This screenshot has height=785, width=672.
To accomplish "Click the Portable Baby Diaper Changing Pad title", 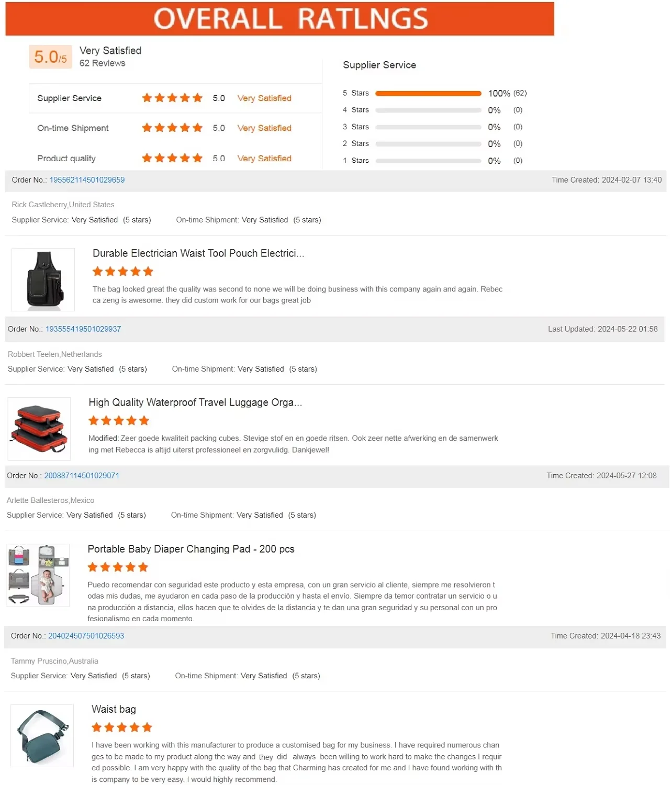I will pos(191,549).
